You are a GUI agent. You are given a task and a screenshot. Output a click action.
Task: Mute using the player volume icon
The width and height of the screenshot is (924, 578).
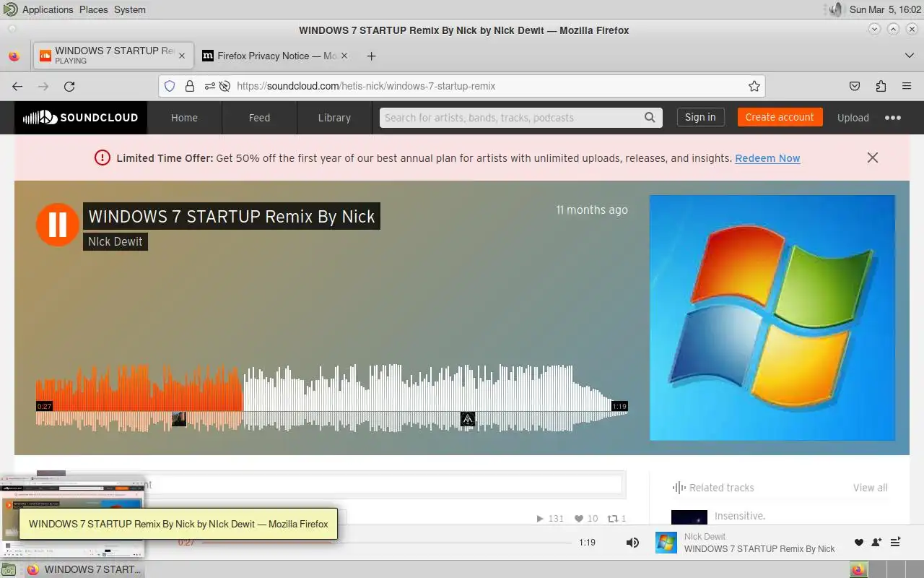(632, 543)
